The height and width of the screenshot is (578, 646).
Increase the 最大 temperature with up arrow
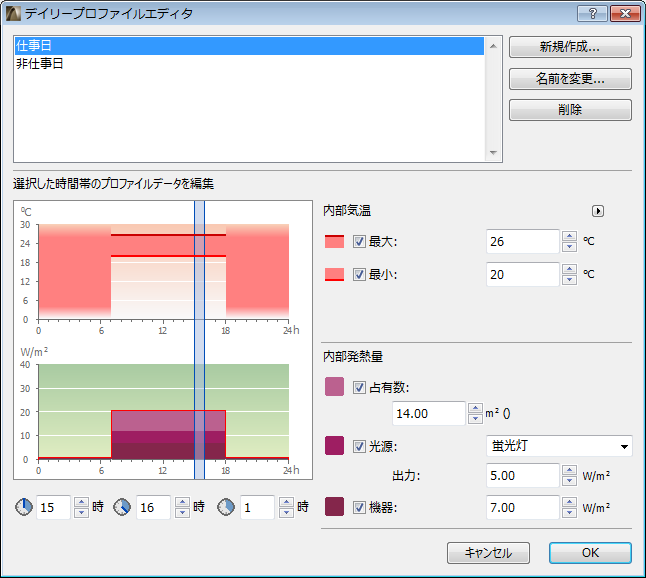point(569,236)
